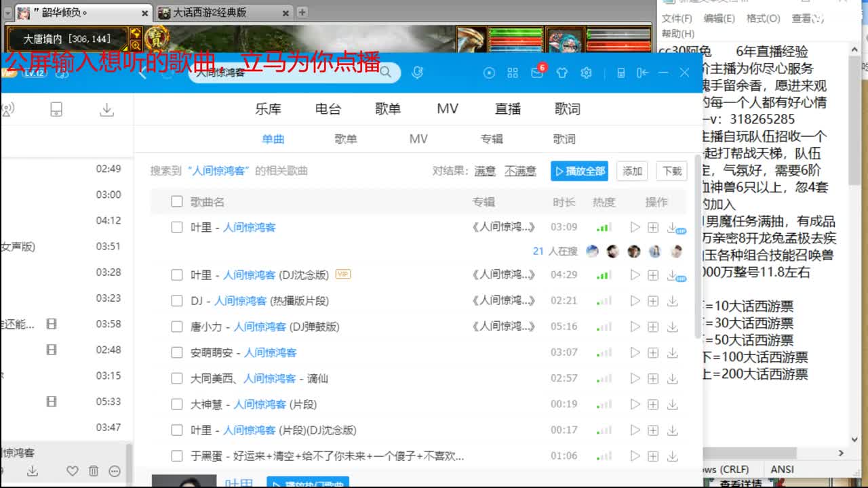
Task: Rate search results as 不满意
Action: point(520,171)
